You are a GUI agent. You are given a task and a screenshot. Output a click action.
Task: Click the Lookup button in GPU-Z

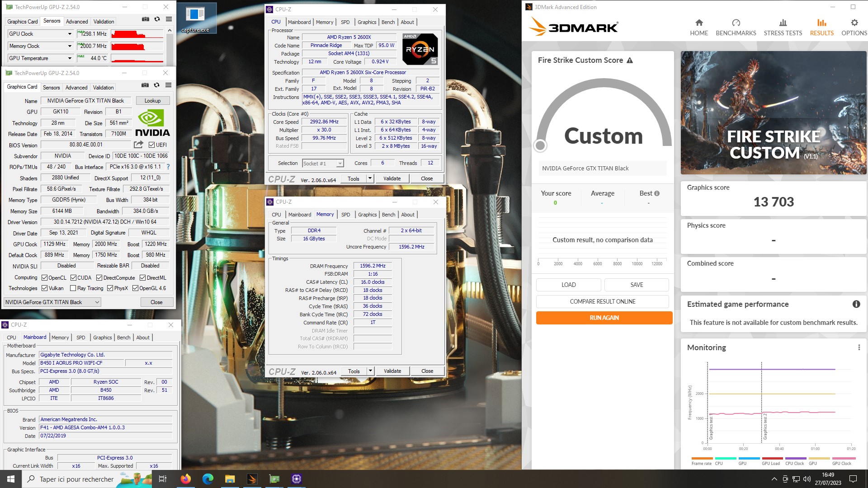(152, 101)
